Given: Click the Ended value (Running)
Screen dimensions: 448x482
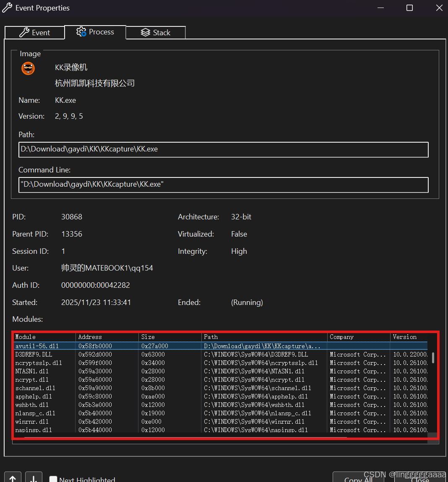Looking at the screenshot, I should pyautogui.click(x=247, y=302).
